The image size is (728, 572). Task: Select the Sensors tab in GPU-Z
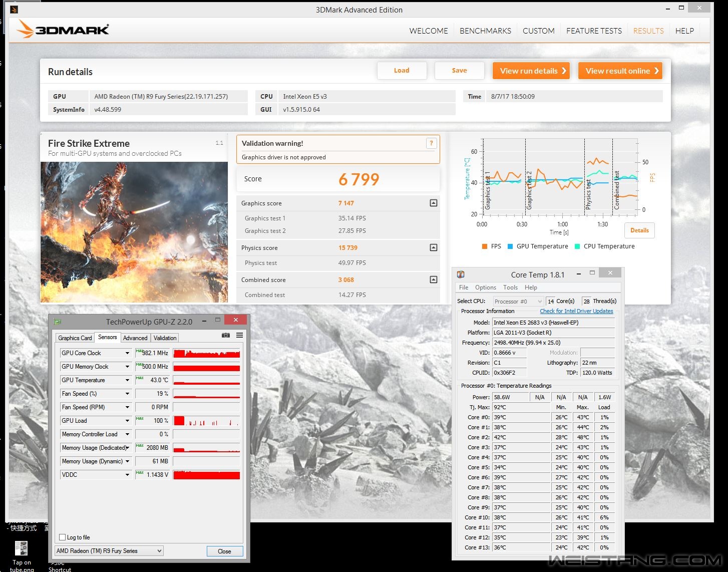(107, 337)
